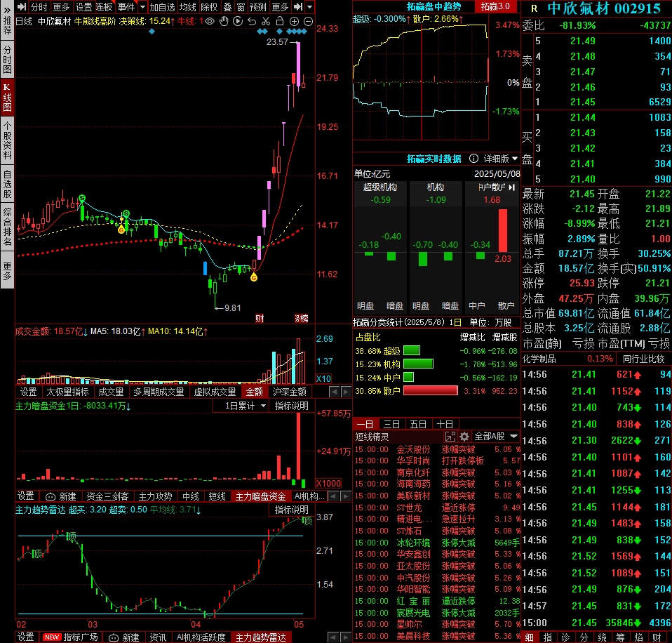Click the 窗 window button
The image size is (672, 643).
tap(241, 7)
